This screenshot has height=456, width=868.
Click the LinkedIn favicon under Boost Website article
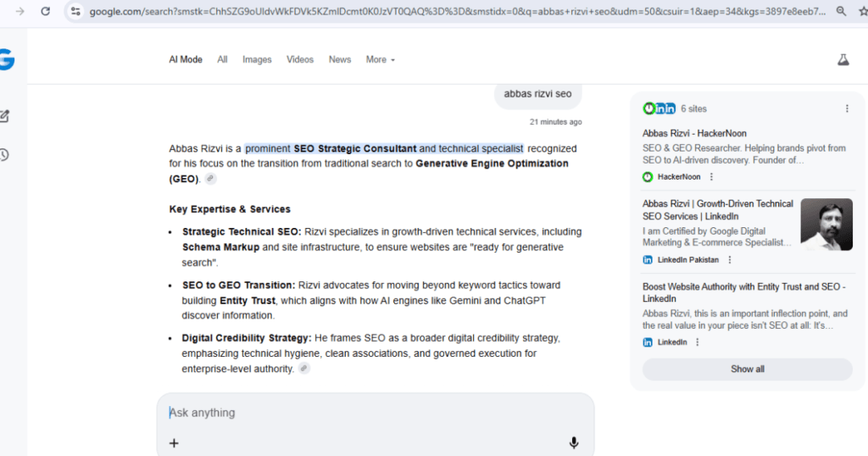pos(648,342)
